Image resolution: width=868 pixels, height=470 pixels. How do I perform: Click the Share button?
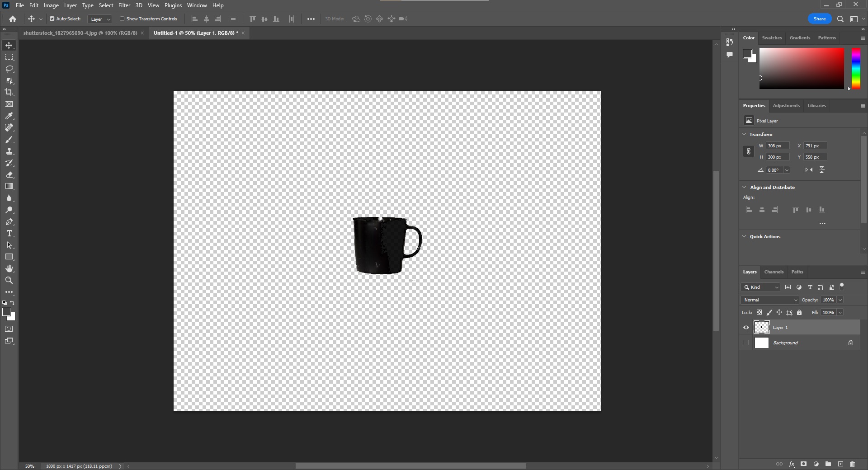(819, 19)
